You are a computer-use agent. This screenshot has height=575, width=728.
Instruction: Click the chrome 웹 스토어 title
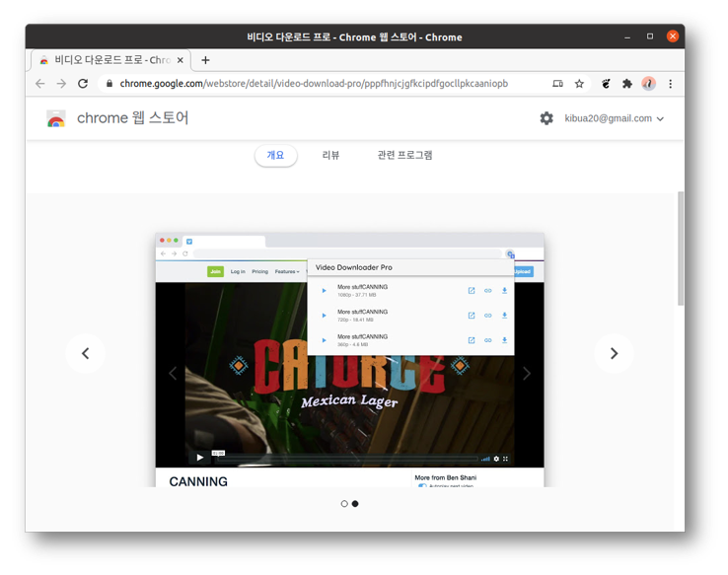coord(133,118)
